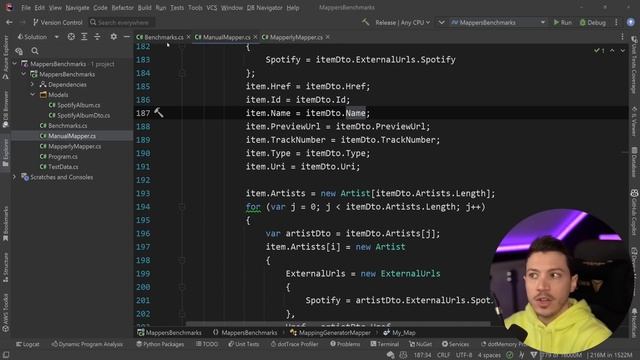Click the Expand All icon in Solution panel
This screenshot has width=640, height=360.
pos(84,37)
